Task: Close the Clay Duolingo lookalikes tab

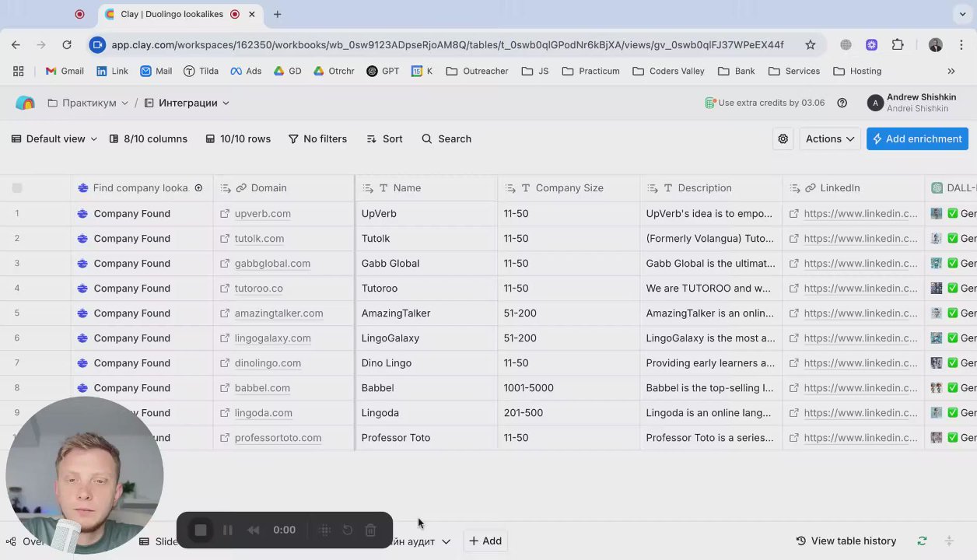Action: 251,14
